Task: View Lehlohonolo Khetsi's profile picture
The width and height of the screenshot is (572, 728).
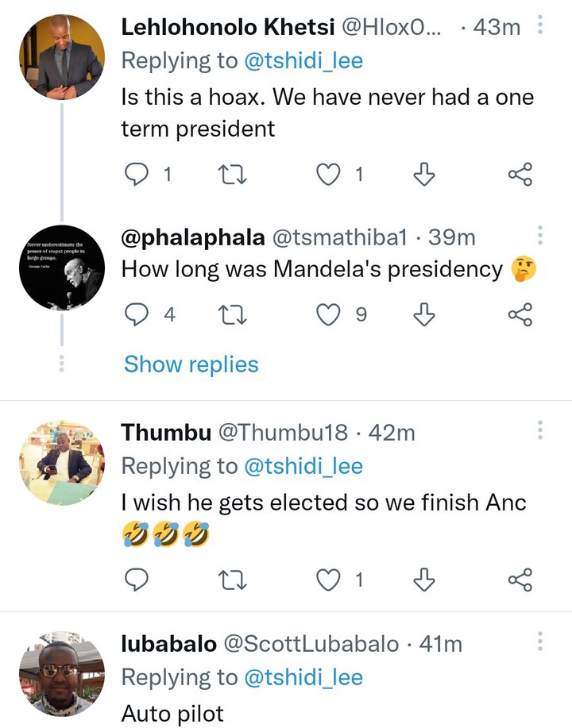Action: click(x=62, y=56)
